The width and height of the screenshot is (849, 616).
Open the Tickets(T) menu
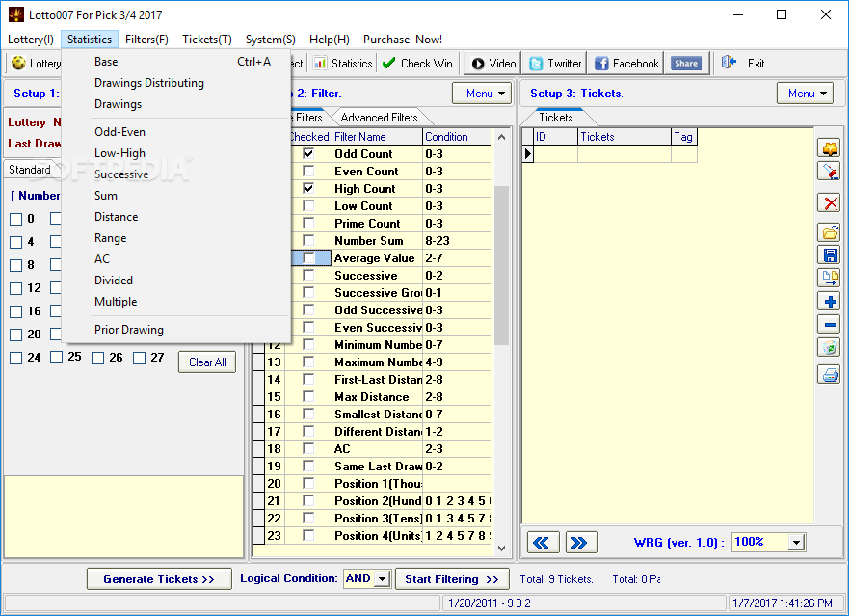click(207, 39)
